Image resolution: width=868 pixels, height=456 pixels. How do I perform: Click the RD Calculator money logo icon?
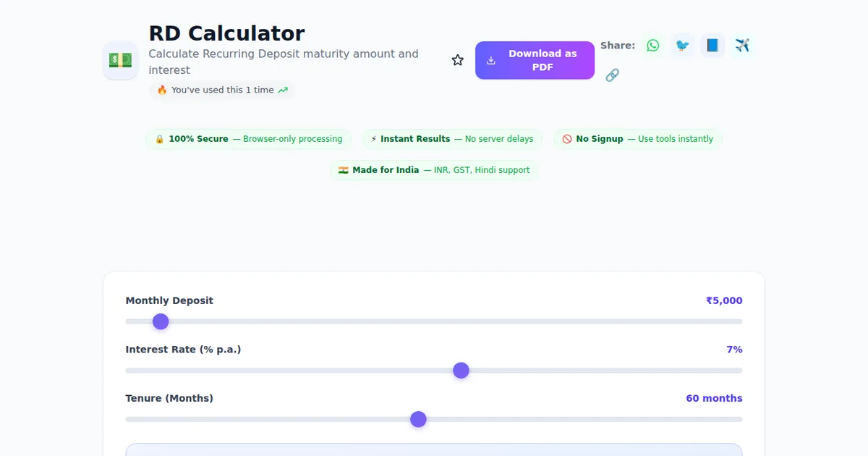click(120, 60)
